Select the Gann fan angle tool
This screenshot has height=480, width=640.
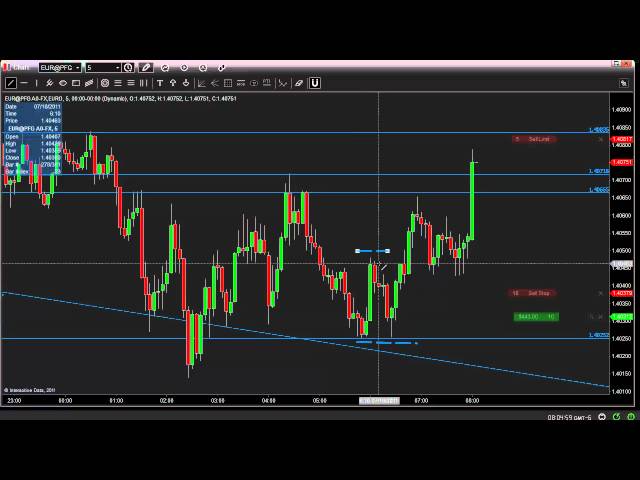coord(202,83)
